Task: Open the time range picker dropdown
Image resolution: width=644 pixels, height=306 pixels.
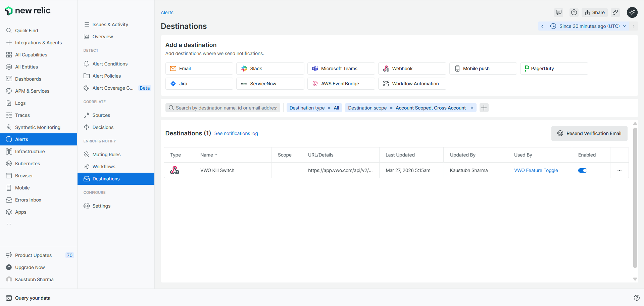Action: [588, 26]
